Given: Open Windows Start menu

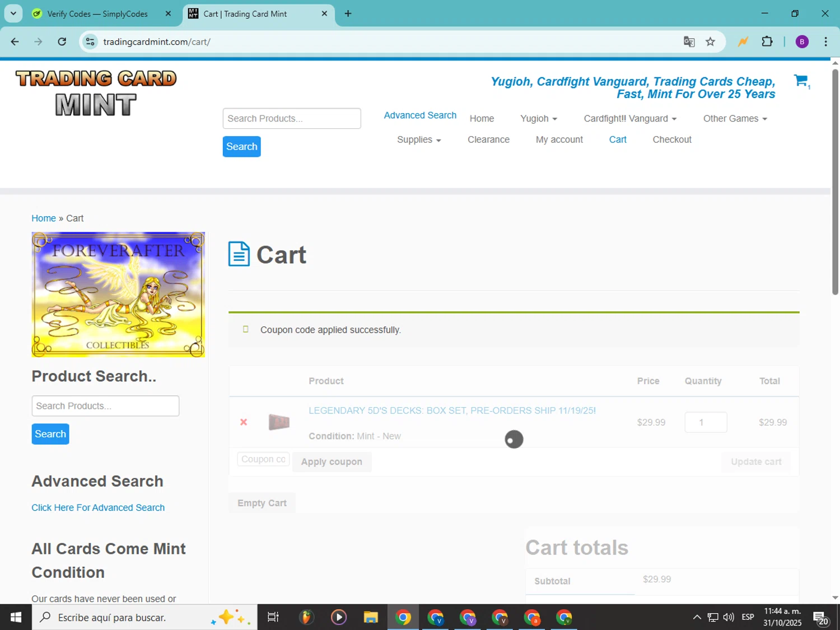Looking at the screenshot, I should [16, 617].
